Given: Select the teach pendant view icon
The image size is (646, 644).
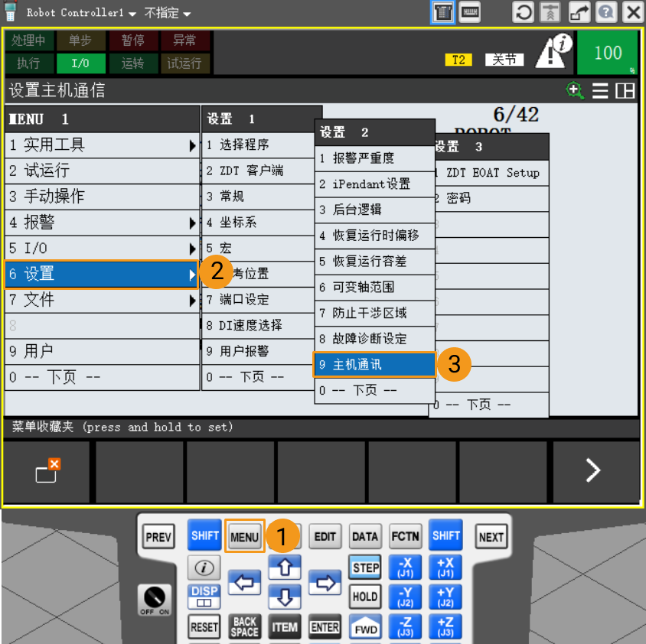Looking at the screenshot, I should [x=442, y=12].
